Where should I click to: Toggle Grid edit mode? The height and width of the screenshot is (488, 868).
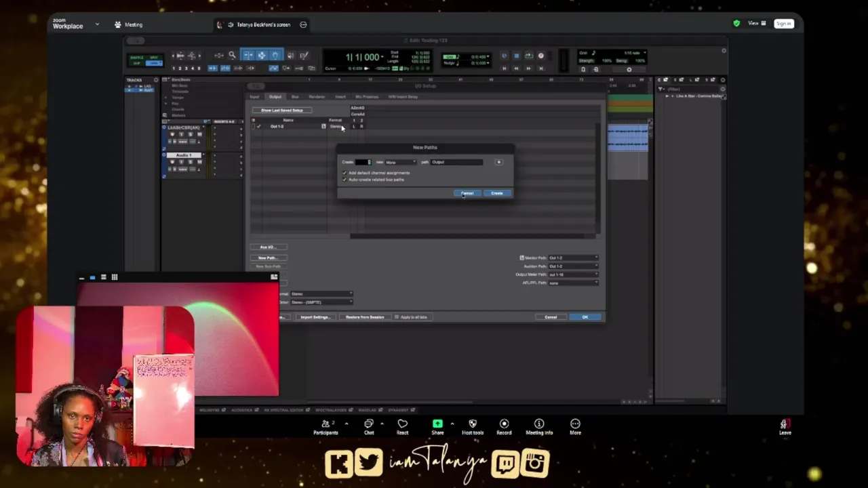[x=154, y=63]
